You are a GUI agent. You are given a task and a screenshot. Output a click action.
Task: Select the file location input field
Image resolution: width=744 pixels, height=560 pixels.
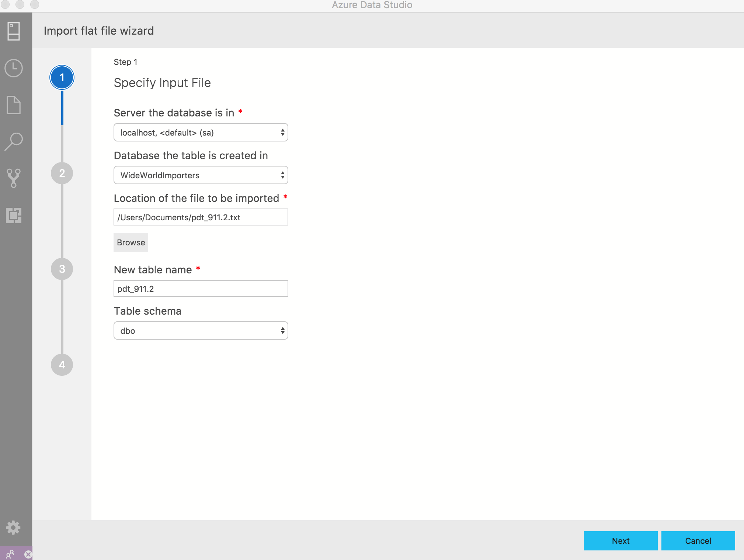point(200,217)
